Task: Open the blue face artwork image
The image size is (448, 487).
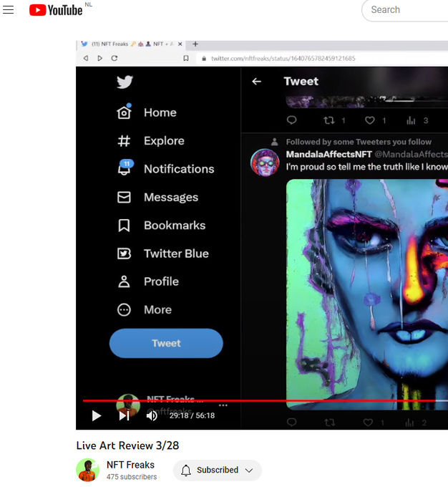Action: 367,294
